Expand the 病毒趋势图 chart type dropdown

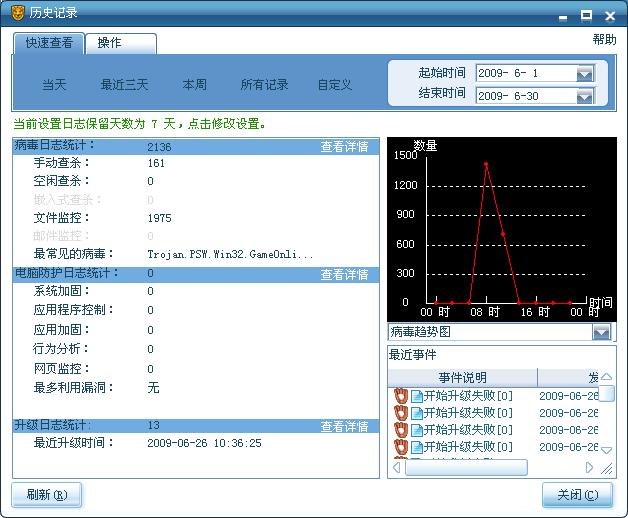click(x=602, y=332)
